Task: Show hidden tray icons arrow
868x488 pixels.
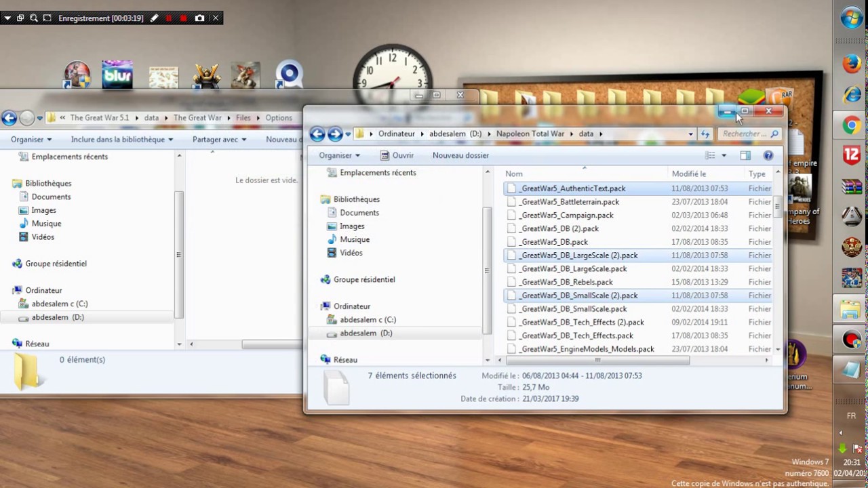Action: [842, 432]
